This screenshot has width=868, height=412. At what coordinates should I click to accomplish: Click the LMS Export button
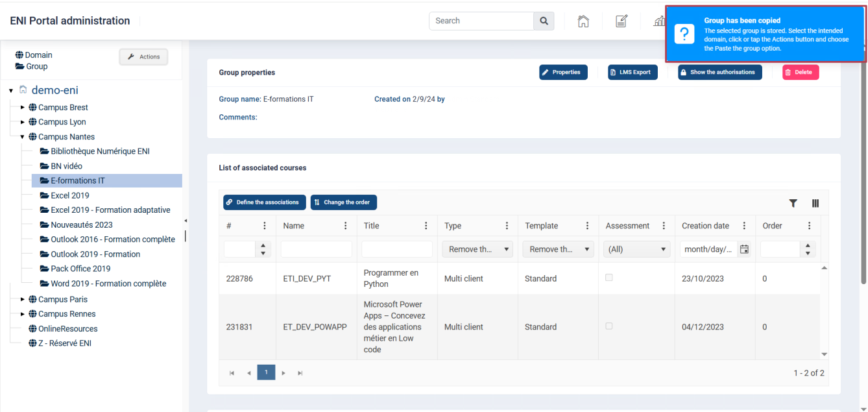(633, 72)
